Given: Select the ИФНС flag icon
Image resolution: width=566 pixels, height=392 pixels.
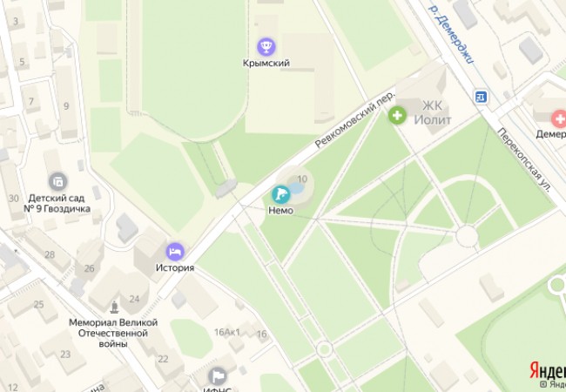Looking at the screenshot, I should click(218, 376).
